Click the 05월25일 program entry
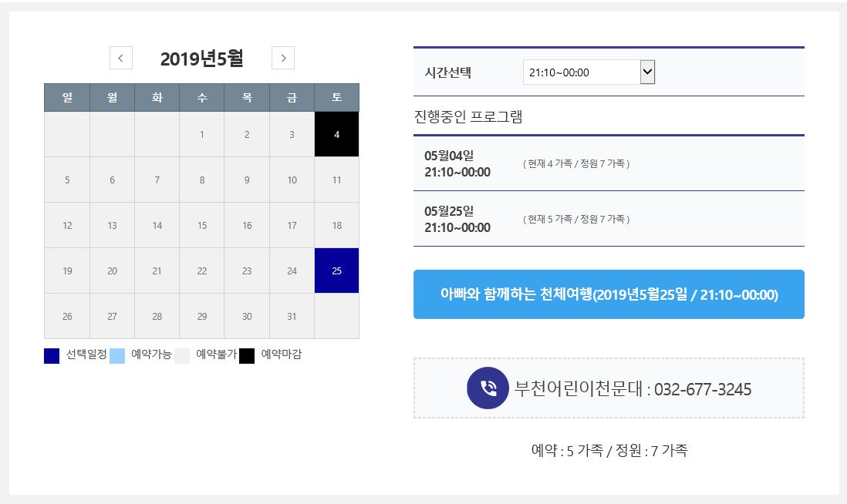Viewport: 847px width, 504px height. point(457,219)
